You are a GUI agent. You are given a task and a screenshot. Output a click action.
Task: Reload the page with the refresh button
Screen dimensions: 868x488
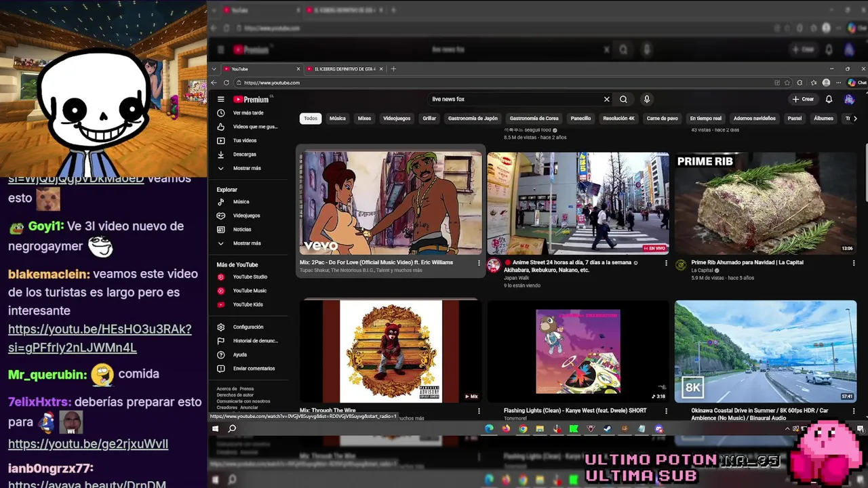click(x=226, y=83)
